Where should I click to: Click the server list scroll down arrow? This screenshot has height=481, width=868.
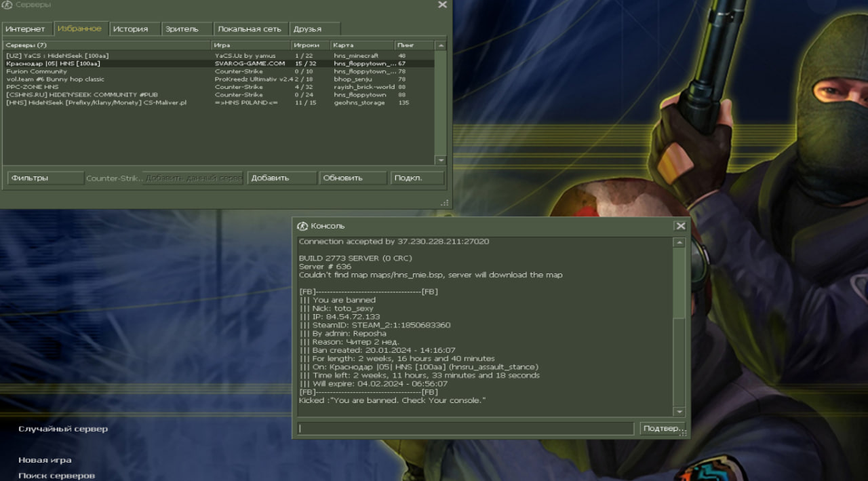click(440, 160)
